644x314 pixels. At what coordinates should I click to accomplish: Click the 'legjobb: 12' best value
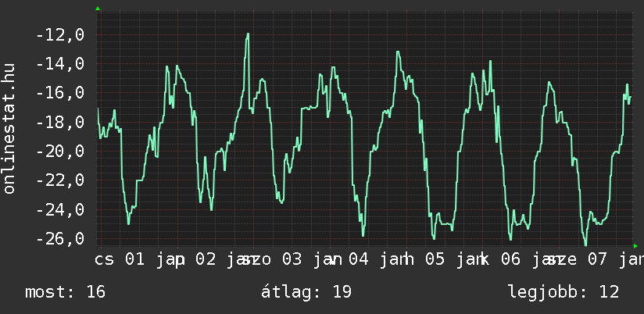pos(563,292)
